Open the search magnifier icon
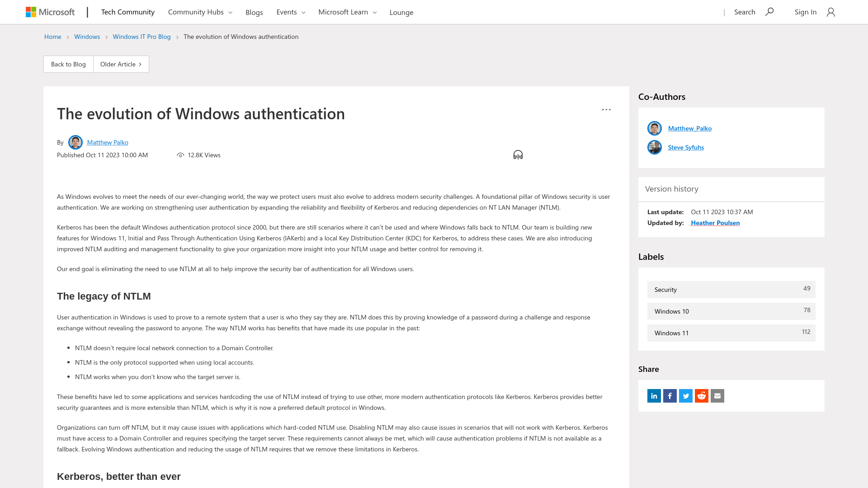 769,12
